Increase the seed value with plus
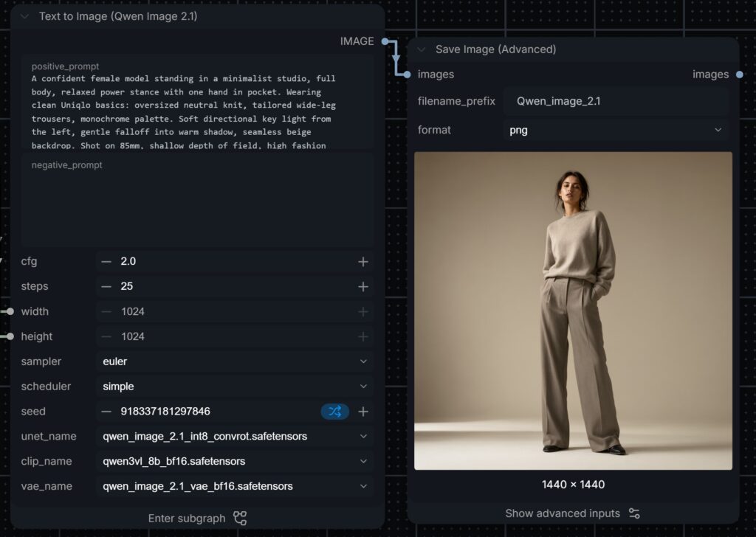The image size is (756, 537). point(363,412)
